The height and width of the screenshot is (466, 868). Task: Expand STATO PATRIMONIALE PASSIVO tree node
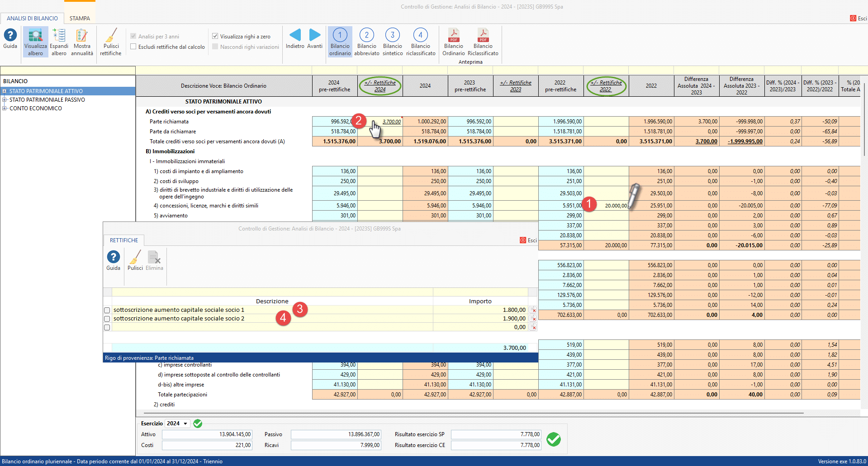pos(5,100)
